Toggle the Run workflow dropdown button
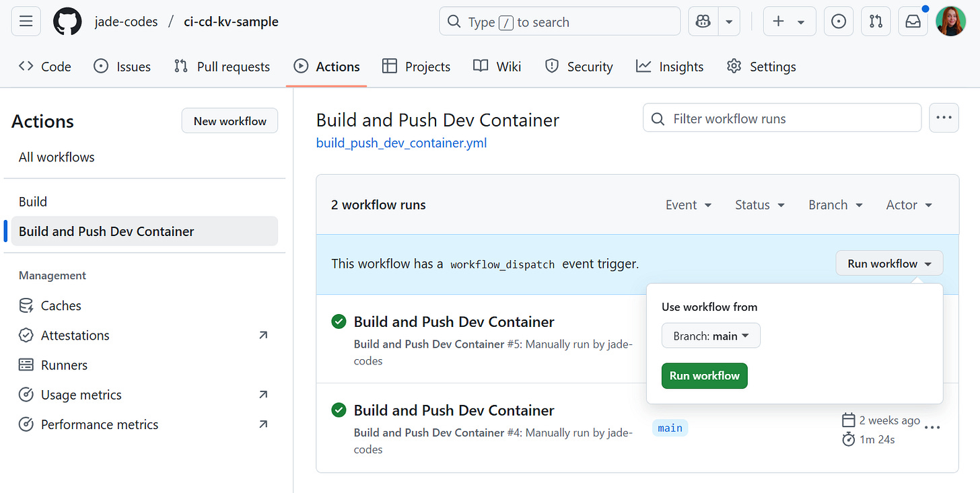 tap(889, 264)
